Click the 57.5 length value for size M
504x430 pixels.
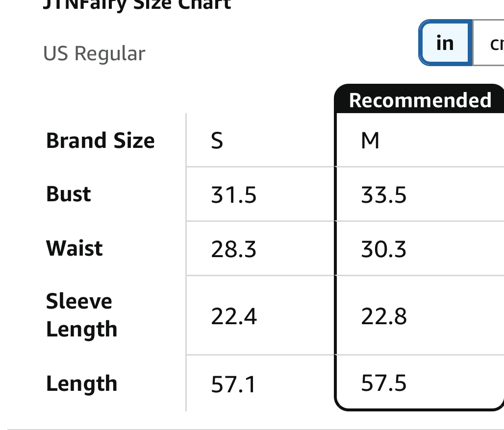(384, 383)
